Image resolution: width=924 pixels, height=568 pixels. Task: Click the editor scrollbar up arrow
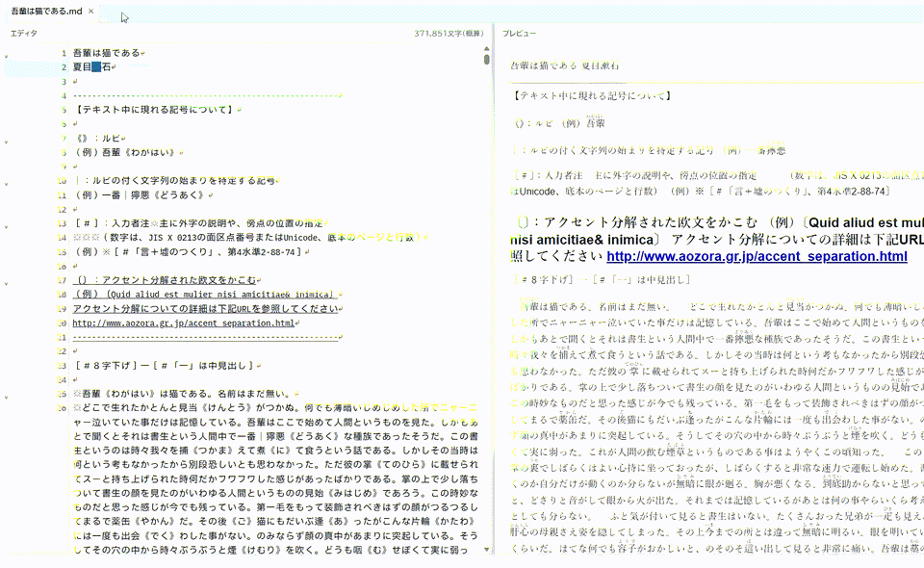[x=487, y=49]
